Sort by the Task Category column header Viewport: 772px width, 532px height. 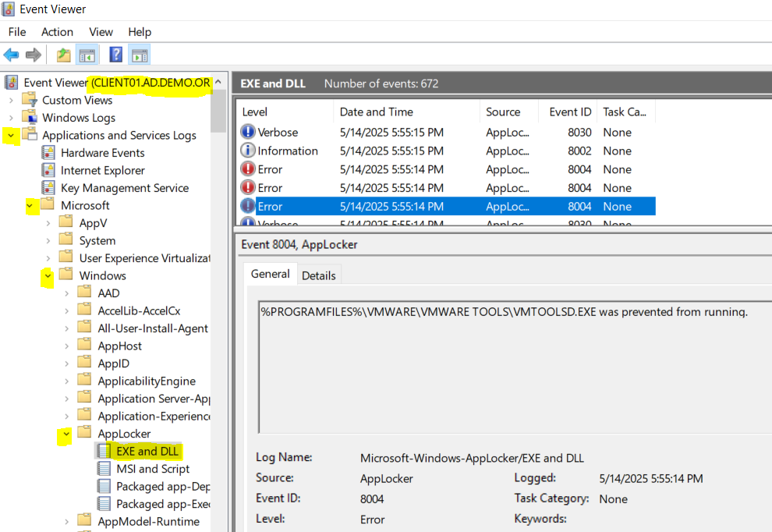pos(625,112)
